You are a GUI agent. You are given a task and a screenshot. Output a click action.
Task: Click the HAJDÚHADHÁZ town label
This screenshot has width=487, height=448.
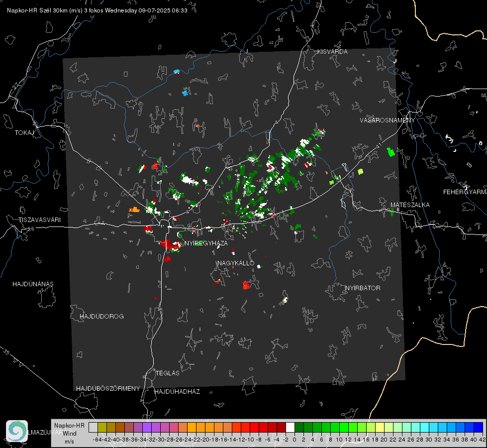[177, 392]
